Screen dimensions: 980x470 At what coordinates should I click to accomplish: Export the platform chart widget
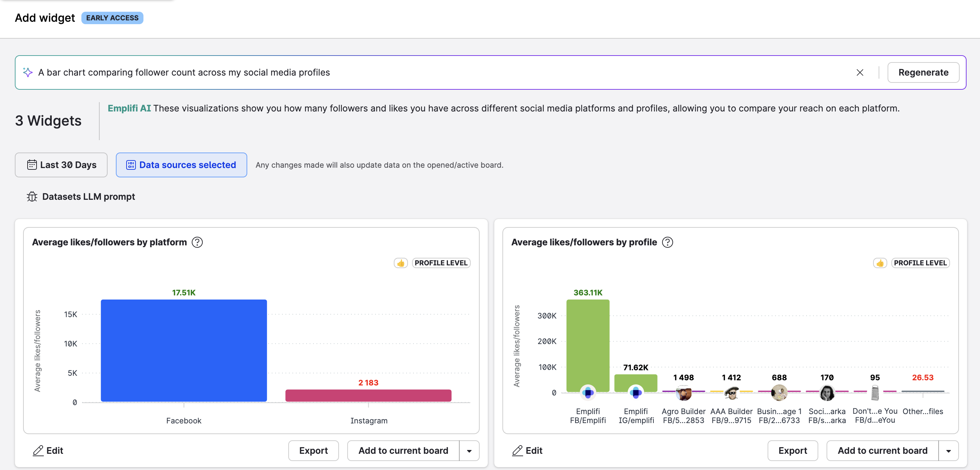tap(313, 450)
